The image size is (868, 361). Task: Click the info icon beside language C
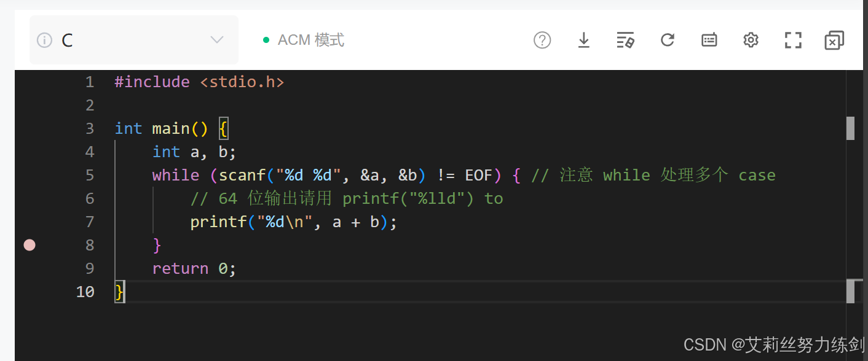[44, 41]
